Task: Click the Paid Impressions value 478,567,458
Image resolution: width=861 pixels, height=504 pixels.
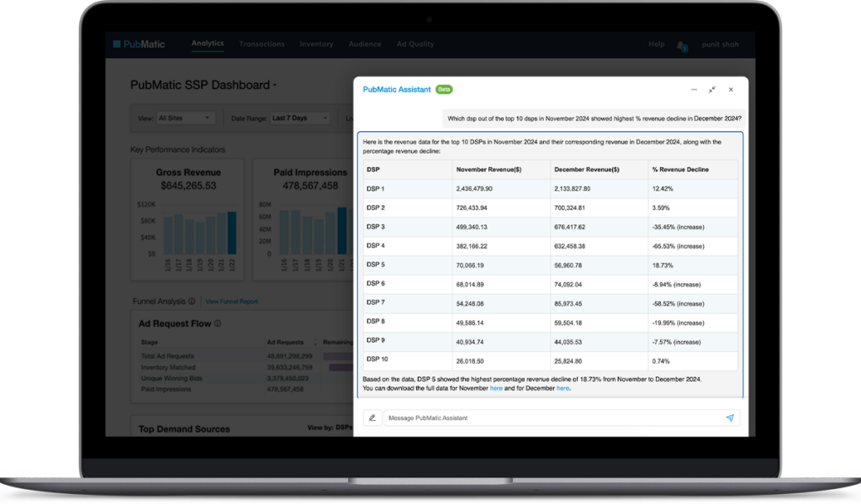Action: (x=310, y=186)
